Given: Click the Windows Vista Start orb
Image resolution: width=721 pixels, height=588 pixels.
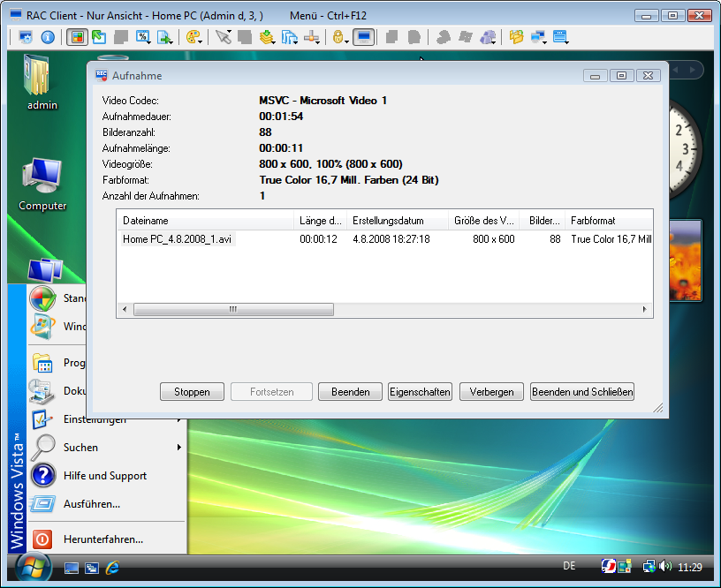Looking at the screenshot, I should (33, 569).
